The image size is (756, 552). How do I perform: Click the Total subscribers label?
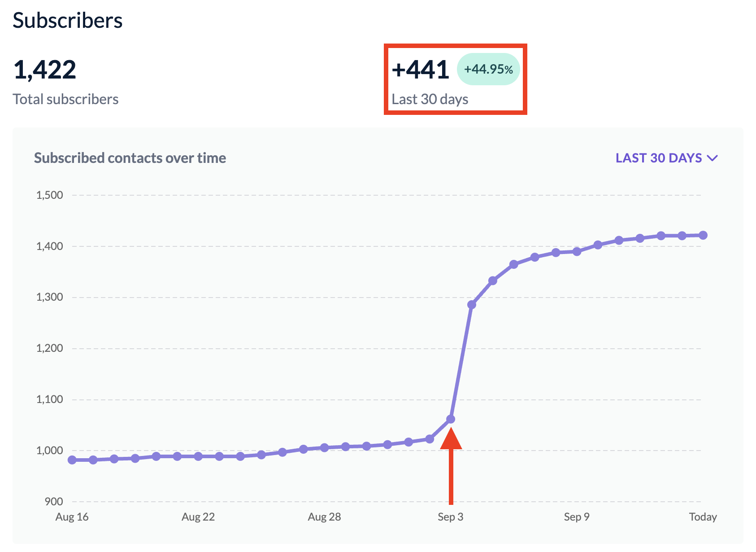pos(66,99)
